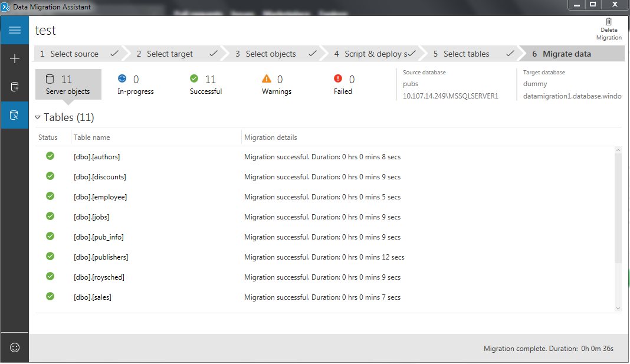630x364 pixels.
Task: Go to step 1 Select source
Action: [79, 54]
